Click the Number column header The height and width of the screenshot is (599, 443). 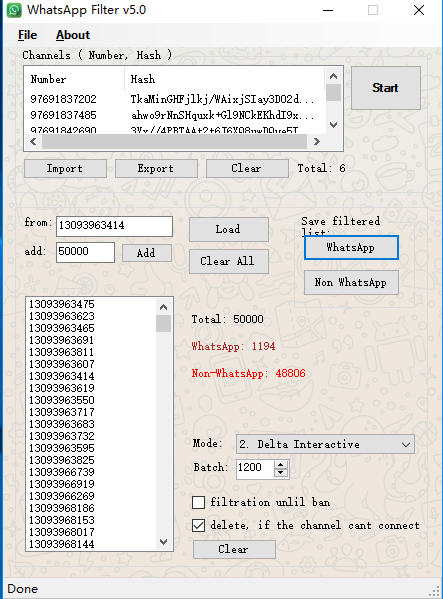75,79
